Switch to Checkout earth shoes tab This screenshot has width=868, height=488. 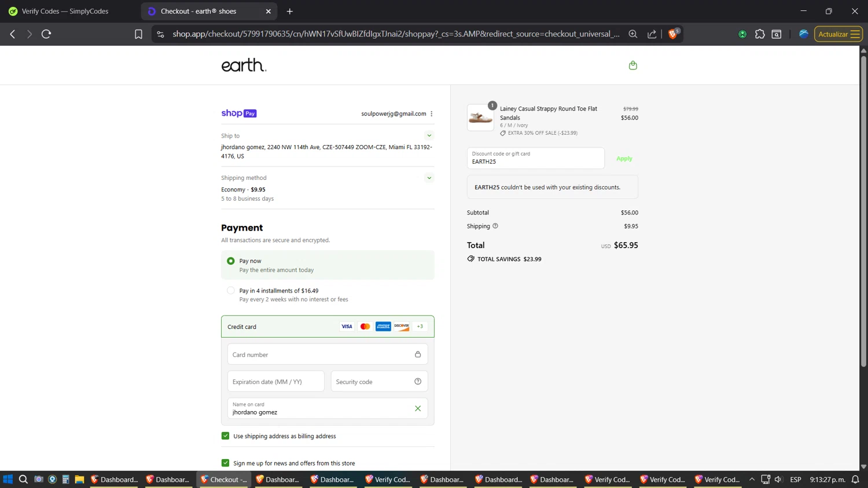click(209, 11)
